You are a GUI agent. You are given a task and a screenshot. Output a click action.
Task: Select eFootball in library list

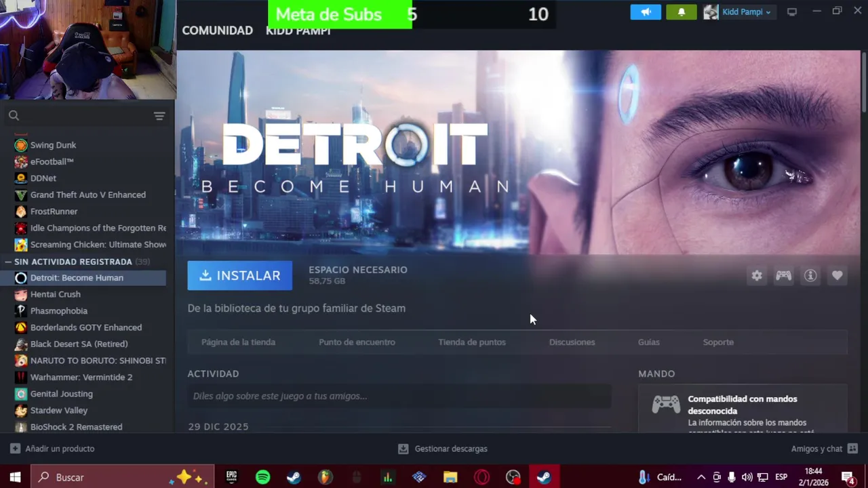52,162
